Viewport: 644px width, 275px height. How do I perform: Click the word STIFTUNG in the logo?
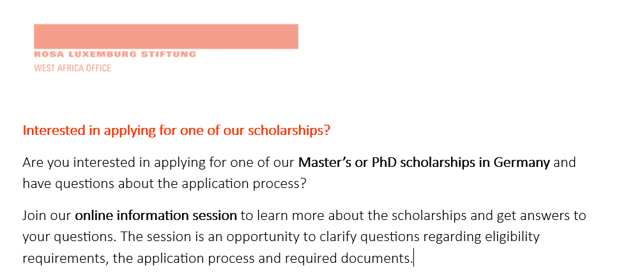pos(169,54)
